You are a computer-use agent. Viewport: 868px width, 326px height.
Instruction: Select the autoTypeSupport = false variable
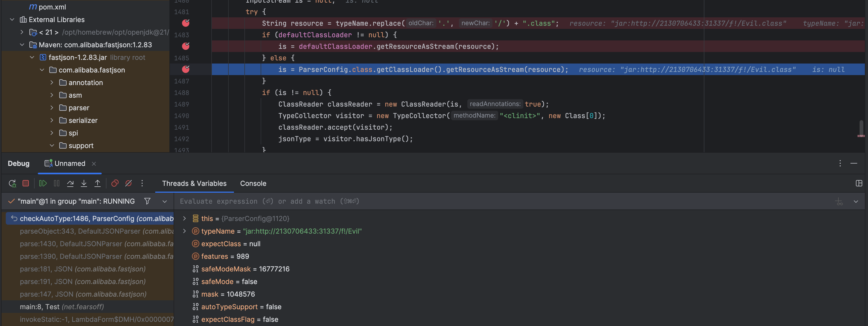point(241,307)
